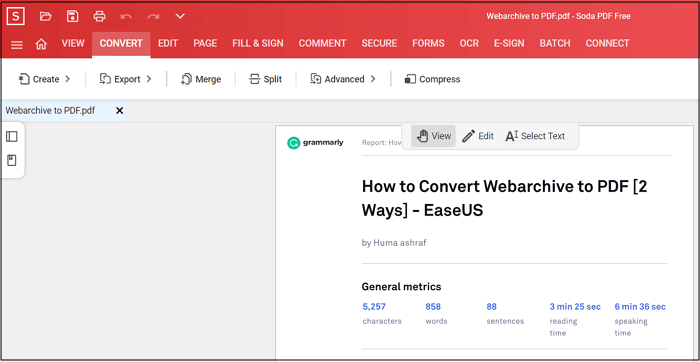
Task: Choose the Compress label
Action: pos(440,79)
